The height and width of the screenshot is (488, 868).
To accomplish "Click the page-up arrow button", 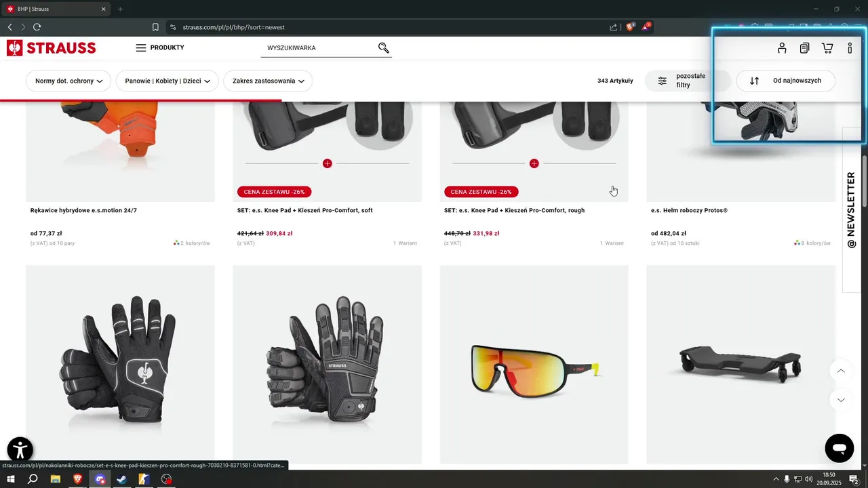I will (841, 371).
